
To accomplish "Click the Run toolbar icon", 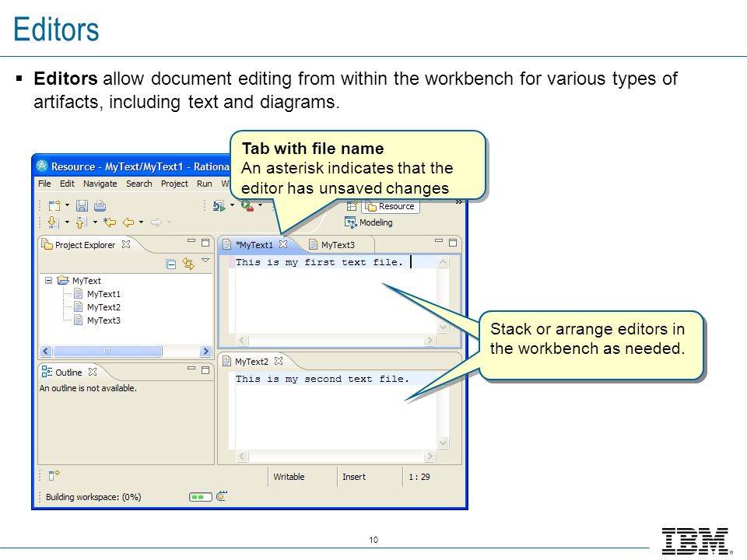I will pos(219,205).
